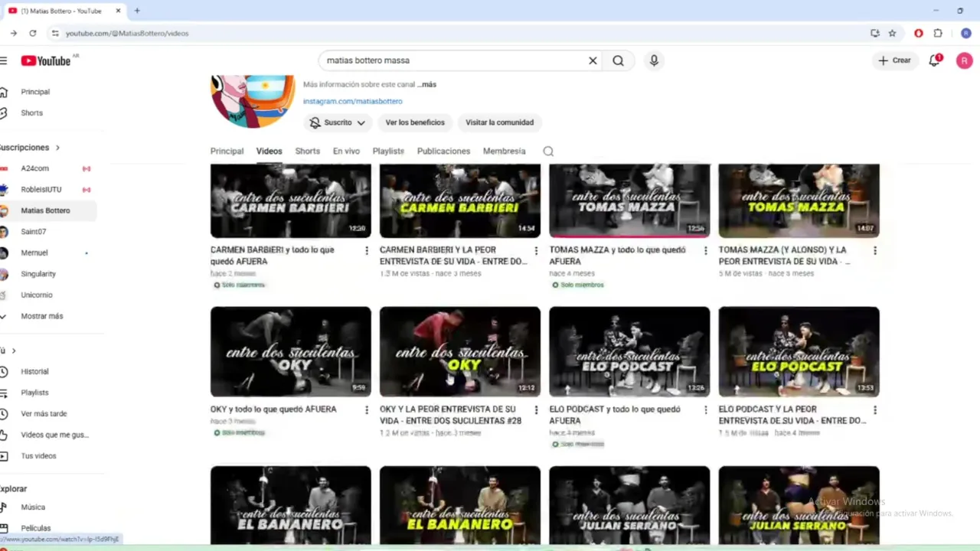Viewport: 980px width, 551px height.
Task: View site information icon
Action: pos(54,33)
